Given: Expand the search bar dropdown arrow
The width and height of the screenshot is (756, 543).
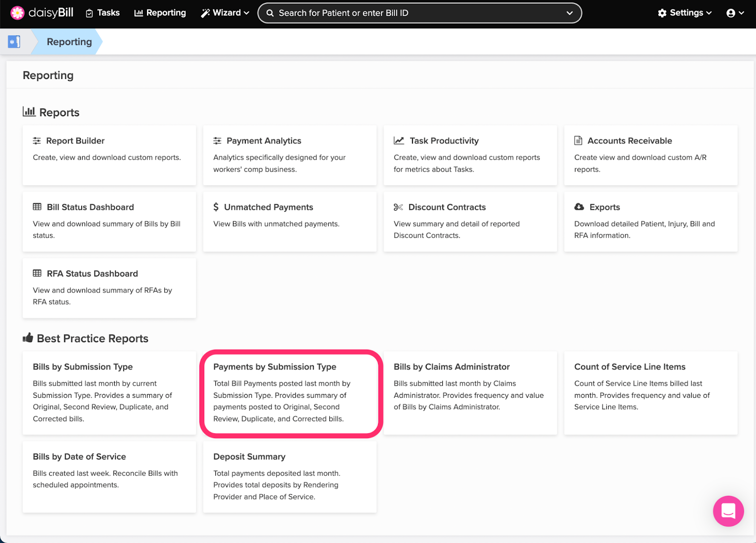Looking at the screenshot, I should coord(569,13).
